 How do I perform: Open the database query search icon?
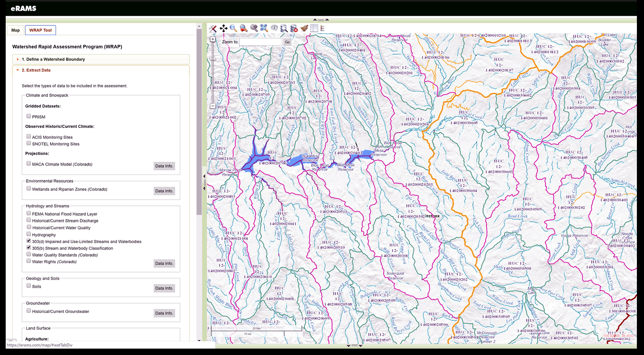coord(284,28)
